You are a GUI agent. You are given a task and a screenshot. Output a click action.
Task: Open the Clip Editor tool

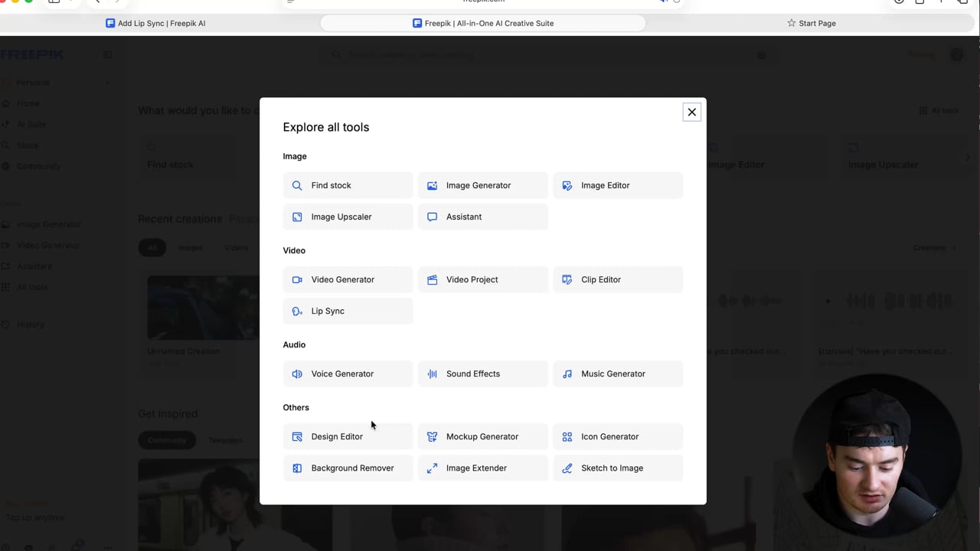[618, 279]
